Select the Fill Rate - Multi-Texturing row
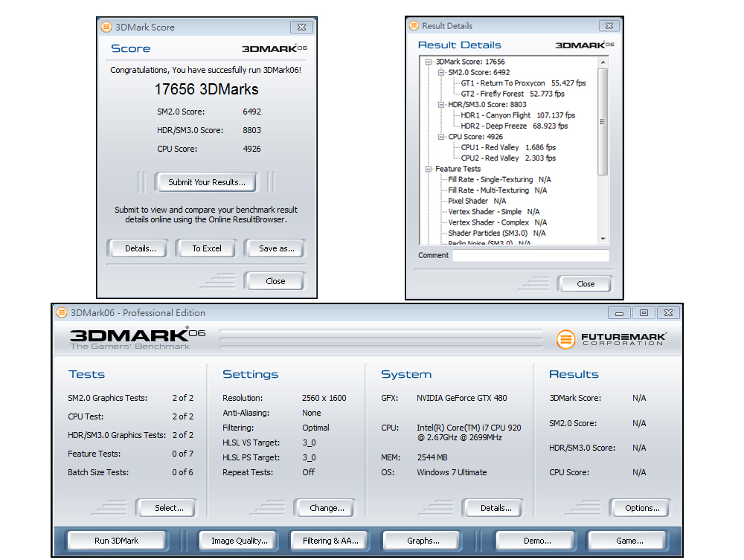The image size is (744, 560). (497, 190)
